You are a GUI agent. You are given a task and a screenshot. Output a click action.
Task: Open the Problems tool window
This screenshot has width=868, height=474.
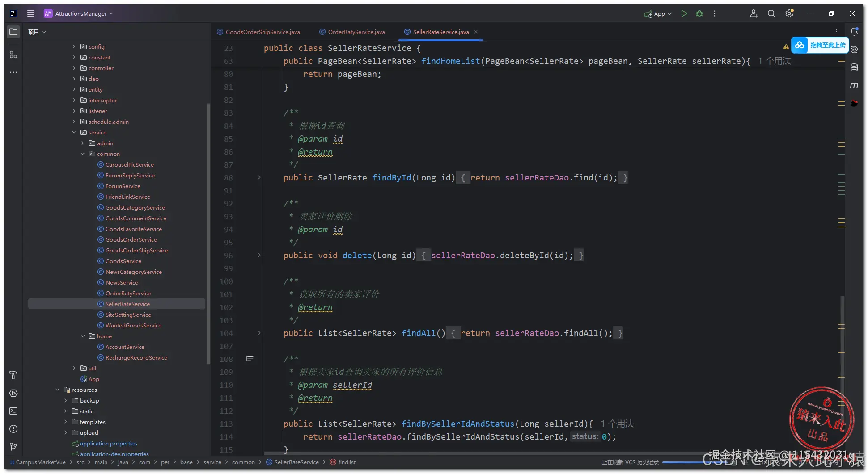point(13,429)
